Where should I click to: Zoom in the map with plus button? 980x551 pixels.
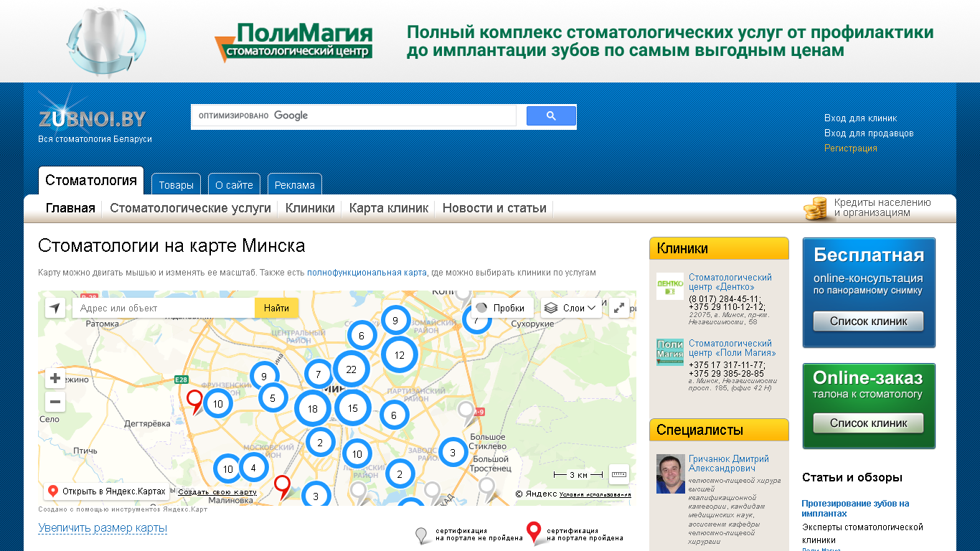click(55, 379)
